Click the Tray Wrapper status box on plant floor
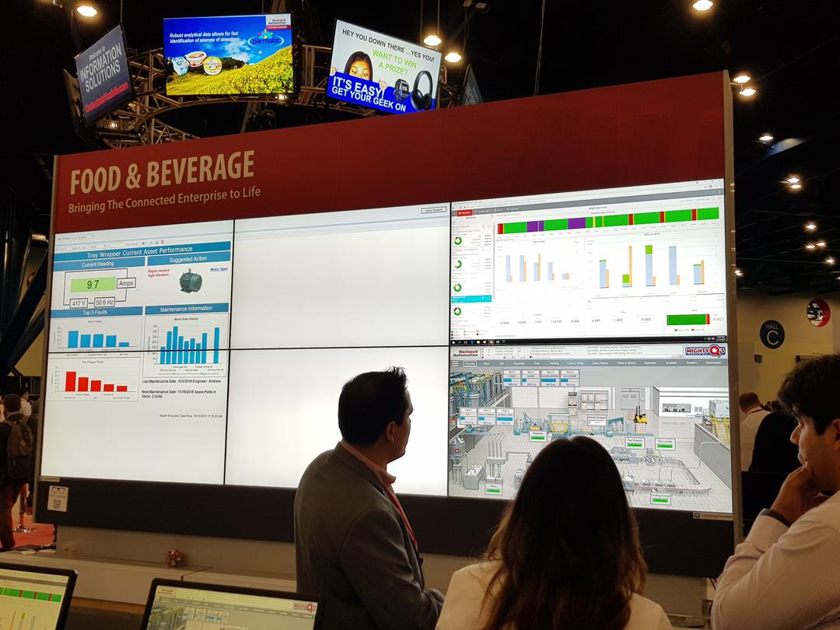This screenshot has height=630, width=840. coord(635,443)
